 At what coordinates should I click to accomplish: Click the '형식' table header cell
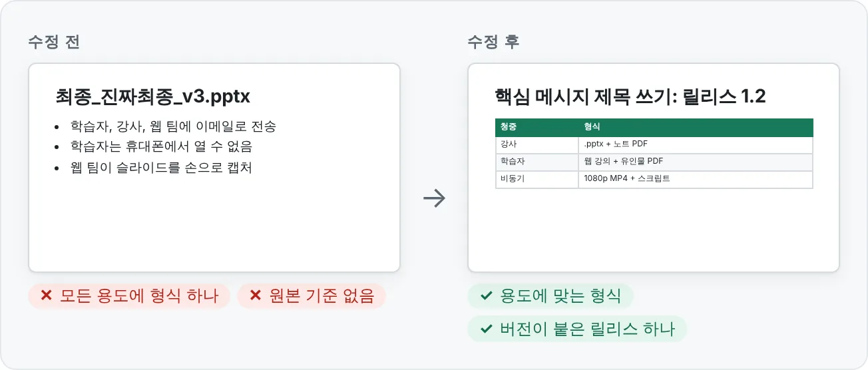[696, 128]
